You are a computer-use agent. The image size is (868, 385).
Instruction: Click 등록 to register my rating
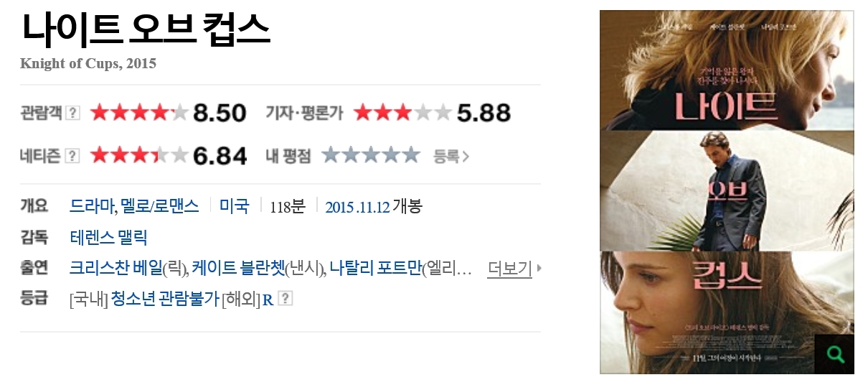[451, 156]
